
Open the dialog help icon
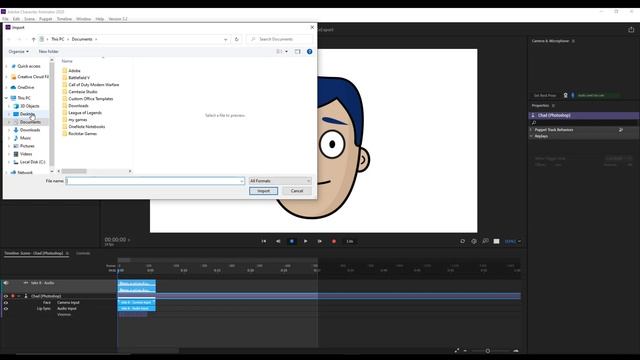coord(309,51)
